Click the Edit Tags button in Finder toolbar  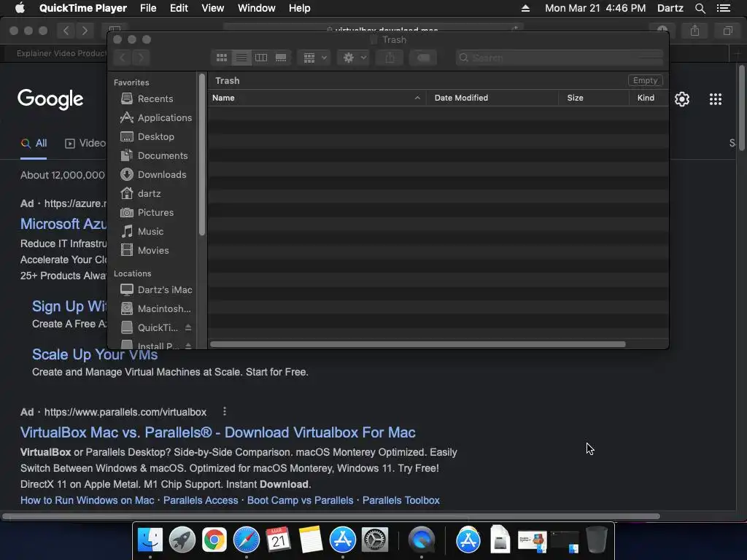[423, 58]
